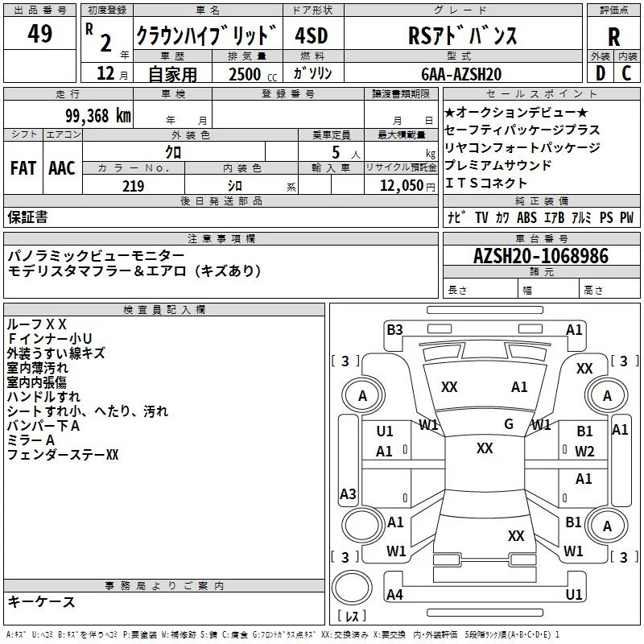Click the front-right tire circle marked A
Image resolution: width=644 pixels, height=644 pixels.
pos(607,396)
